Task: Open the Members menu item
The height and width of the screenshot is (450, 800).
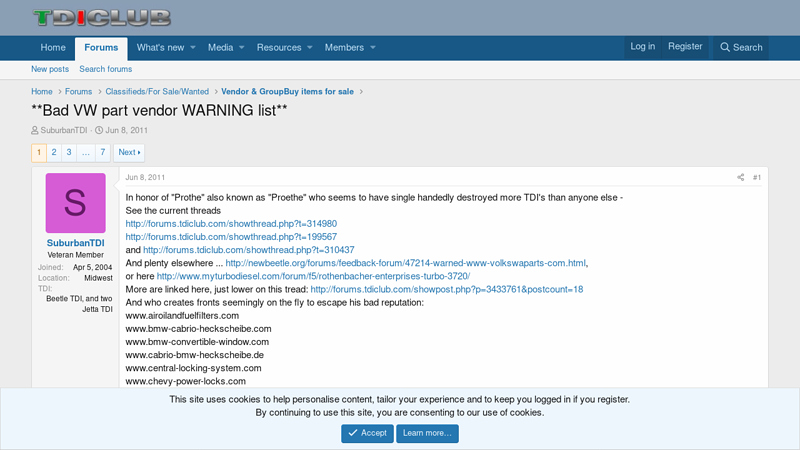Action: 344,47
